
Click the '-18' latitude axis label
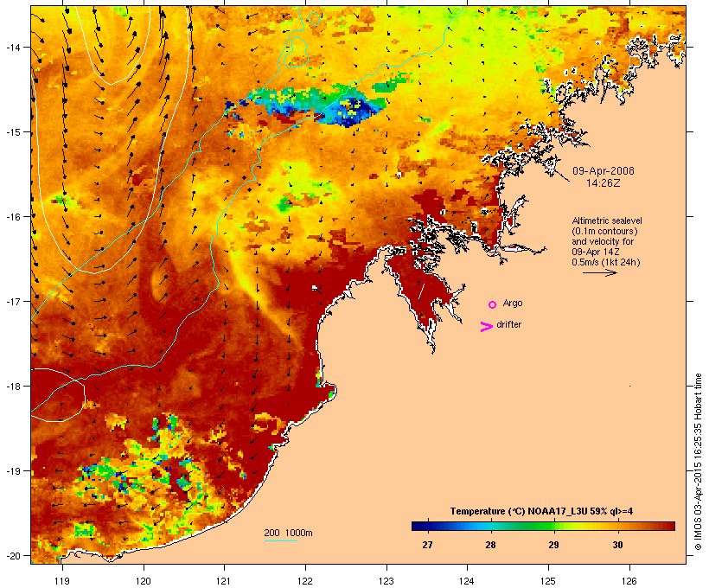point(12,386)
